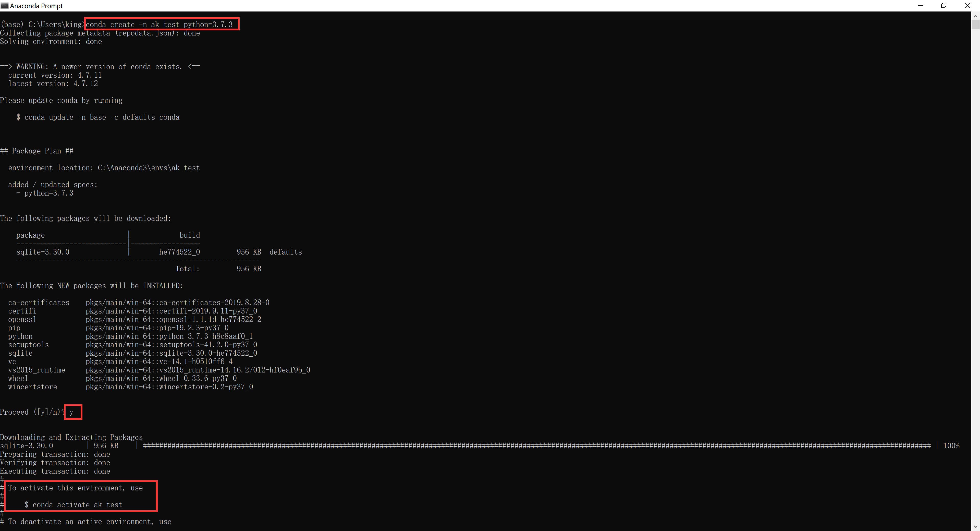The image size is (980, 531).
Task: Click the 'The following NEW packages will be INSTALLED' line
Action: (x=92, y=286)
